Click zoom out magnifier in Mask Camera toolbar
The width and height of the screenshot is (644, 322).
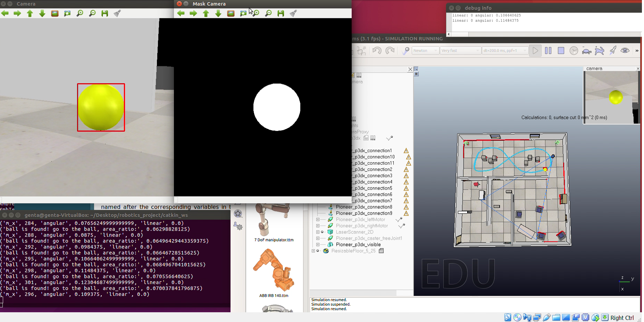tap(268, 14)
